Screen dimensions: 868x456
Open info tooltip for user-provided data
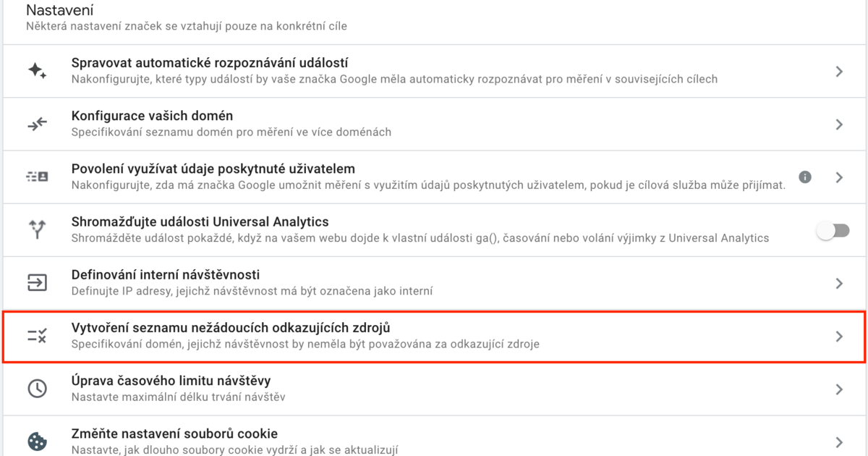[x=805, y=177]
